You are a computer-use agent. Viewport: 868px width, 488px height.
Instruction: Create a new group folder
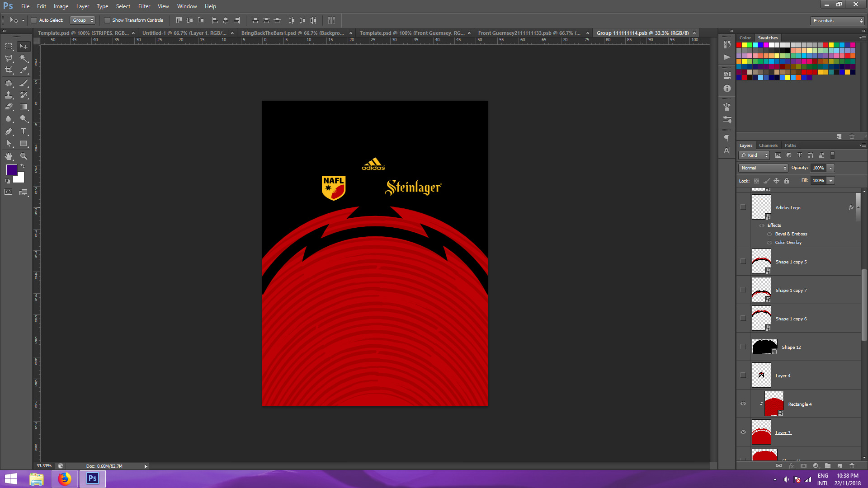point(827,465)
